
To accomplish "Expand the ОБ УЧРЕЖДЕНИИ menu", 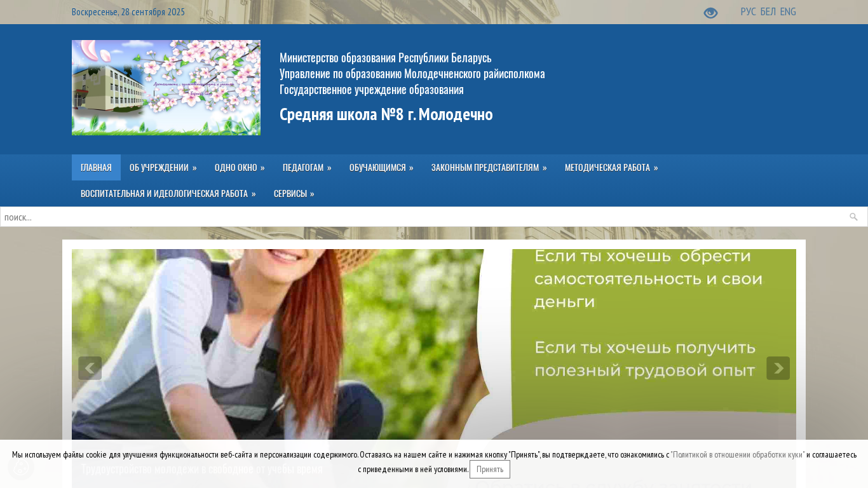I will pos(163,168).
